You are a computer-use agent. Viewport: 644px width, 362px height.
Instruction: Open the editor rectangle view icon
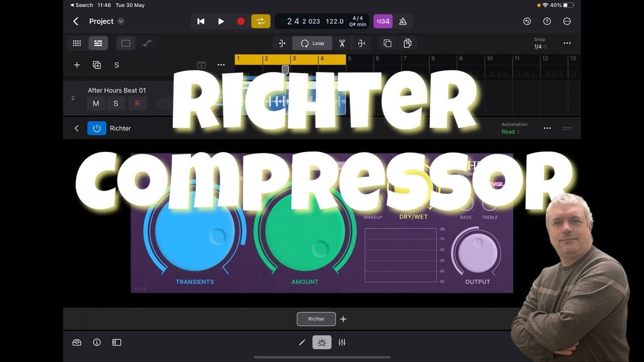126,43
